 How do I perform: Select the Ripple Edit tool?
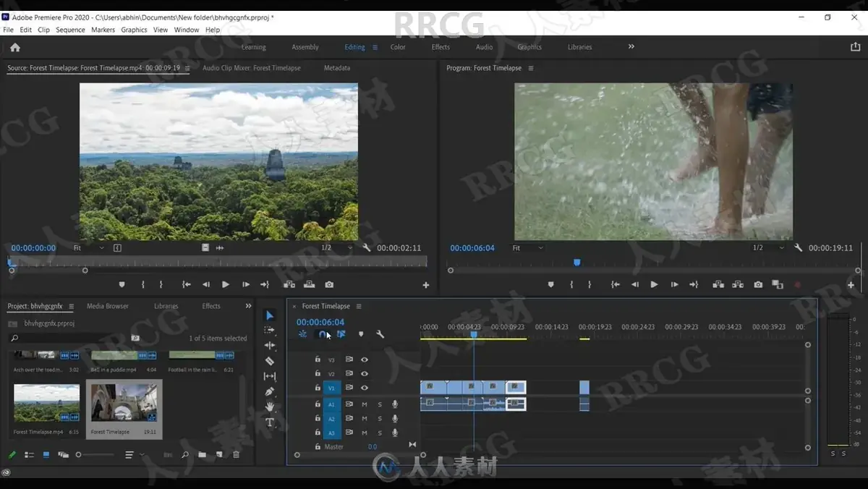tap(270, 346)
